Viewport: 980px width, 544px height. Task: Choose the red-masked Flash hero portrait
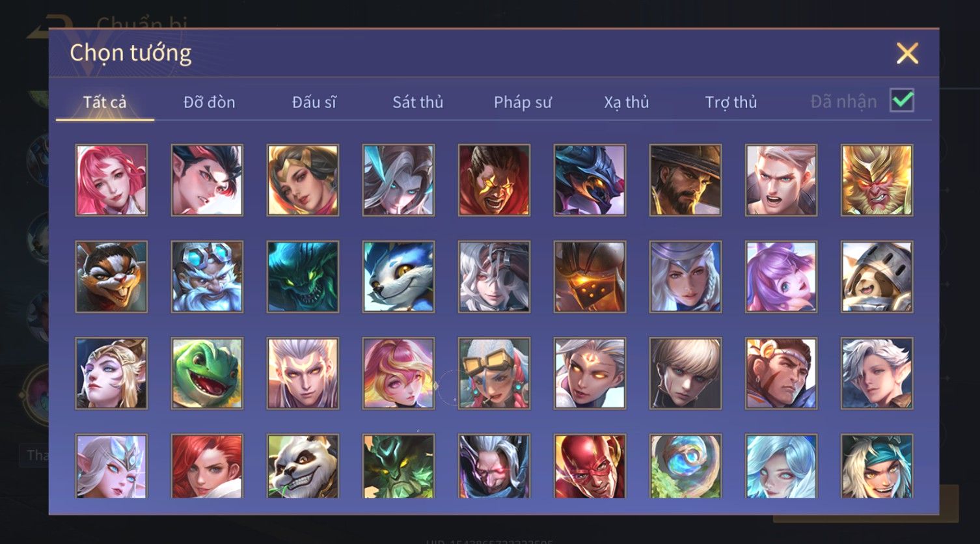(590, 466)
